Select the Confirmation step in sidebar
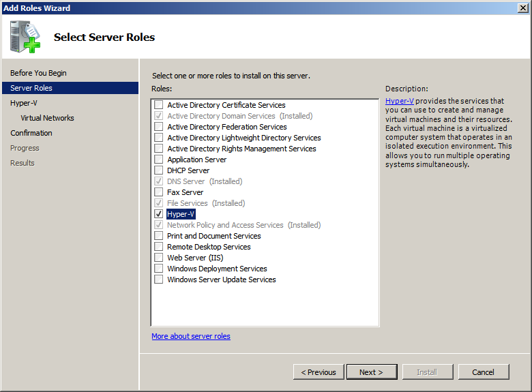The height and width of the screenshot is (392, 532). [31, 133]
